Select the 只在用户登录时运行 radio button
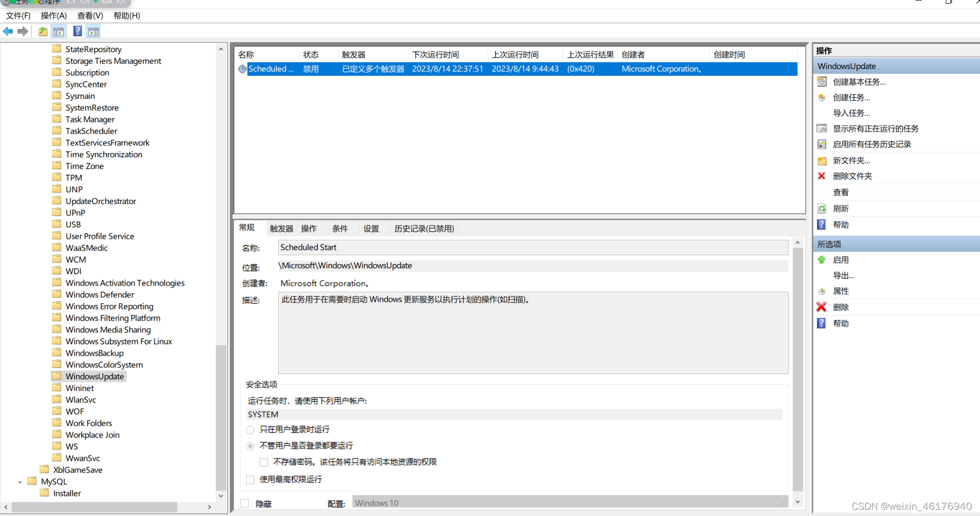 click(x=251, y=430)
